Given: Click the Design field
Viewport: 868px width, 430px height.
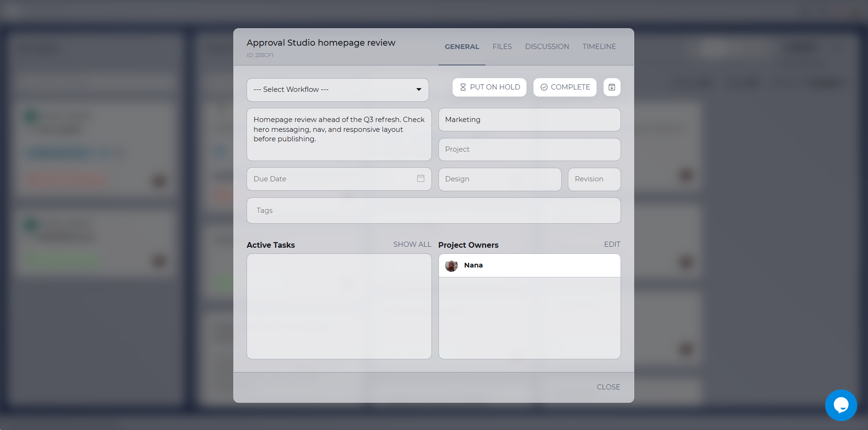Looking at the screenshot, I should [x=500, y=179].
